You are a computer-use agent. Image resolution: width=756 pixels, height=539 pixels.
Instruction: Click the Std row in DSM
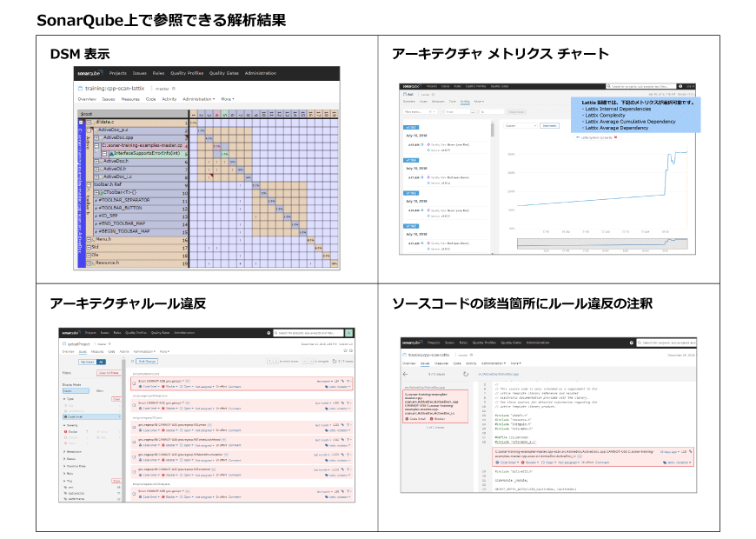point(137,247)
